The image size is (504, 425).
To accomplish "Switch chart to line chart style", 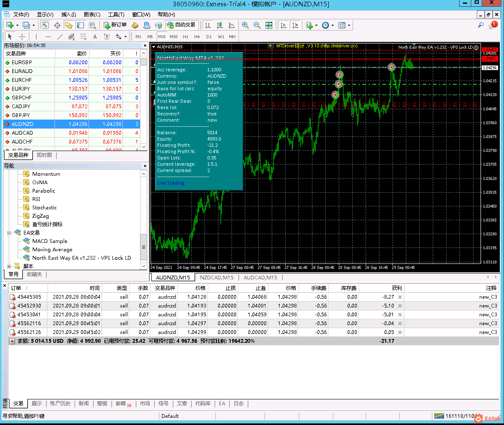I will [231, 25].
